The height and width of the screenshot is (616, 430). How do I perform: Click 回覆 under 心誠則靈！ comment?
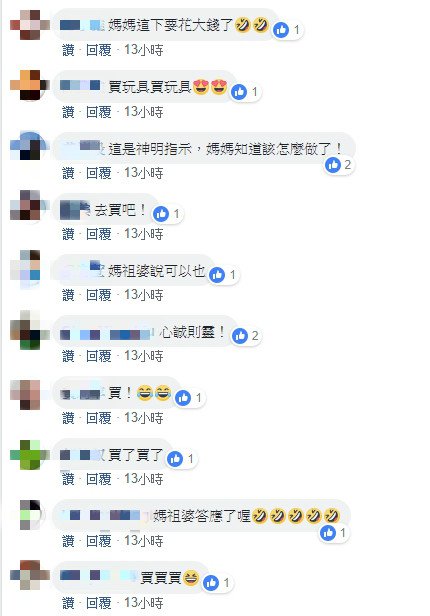click(99, 356)
